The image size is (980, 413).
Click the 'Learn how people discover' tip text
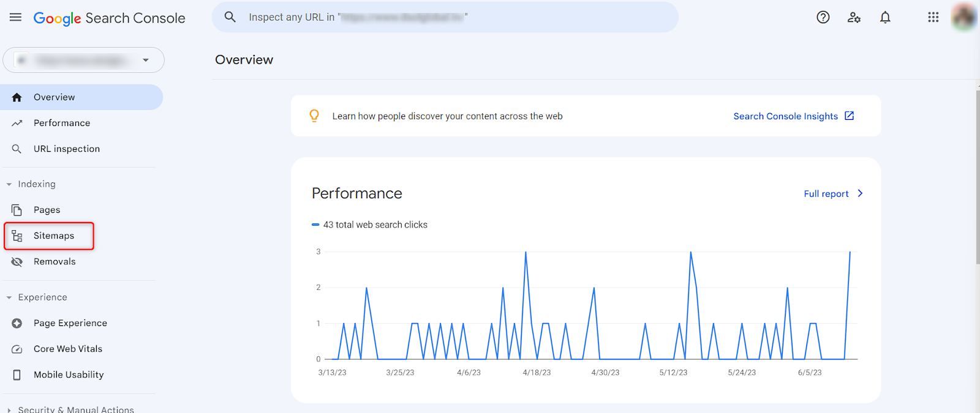(447, 116)
